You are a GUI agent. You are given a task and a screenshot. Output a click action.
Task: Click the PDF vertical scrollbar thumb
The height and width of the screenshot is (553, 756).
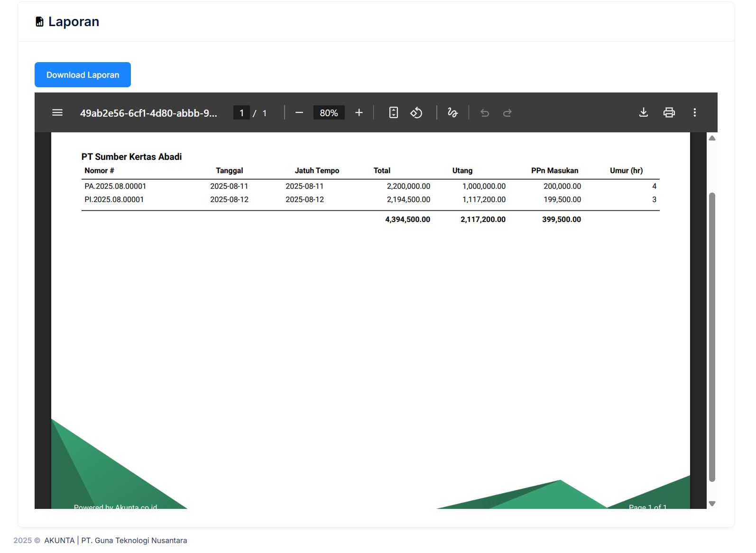point(712,337)
